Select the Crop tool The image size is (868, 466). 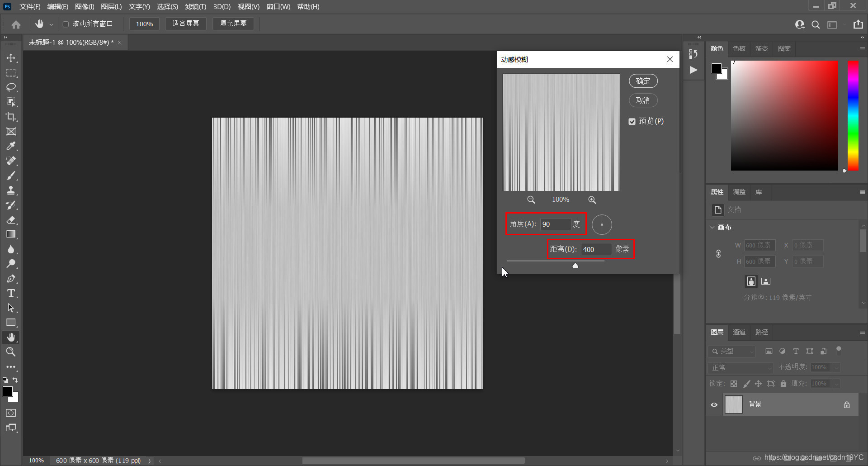tap(11, 117)
